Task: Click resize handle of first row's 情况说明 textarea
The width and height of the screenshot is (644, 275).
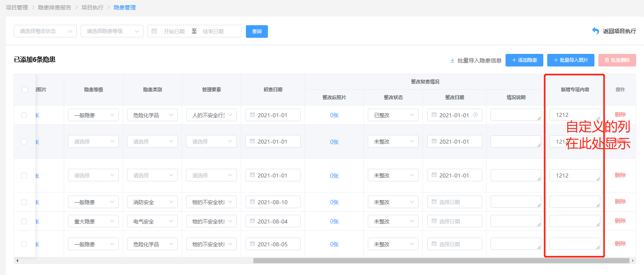Action: coord(539,118)
